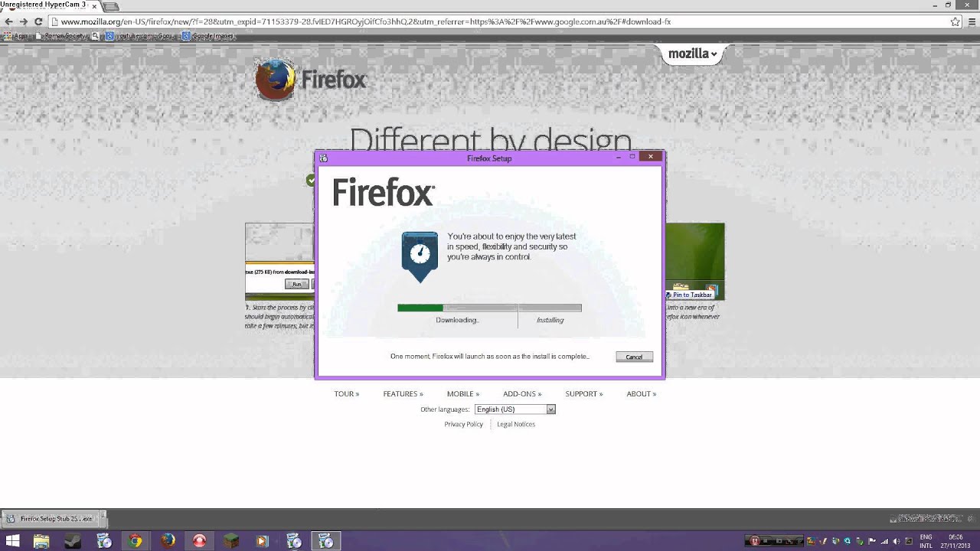Viewport: 980px width, 551px height.
Task: Close the Chrome downloads bar
Action: coord(971,518)
